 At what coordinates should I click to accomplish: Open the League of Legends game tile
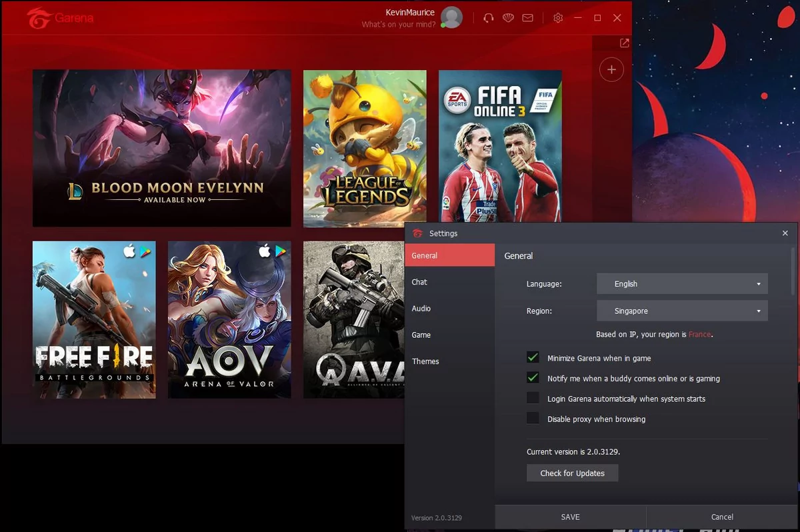click(365, 148)
